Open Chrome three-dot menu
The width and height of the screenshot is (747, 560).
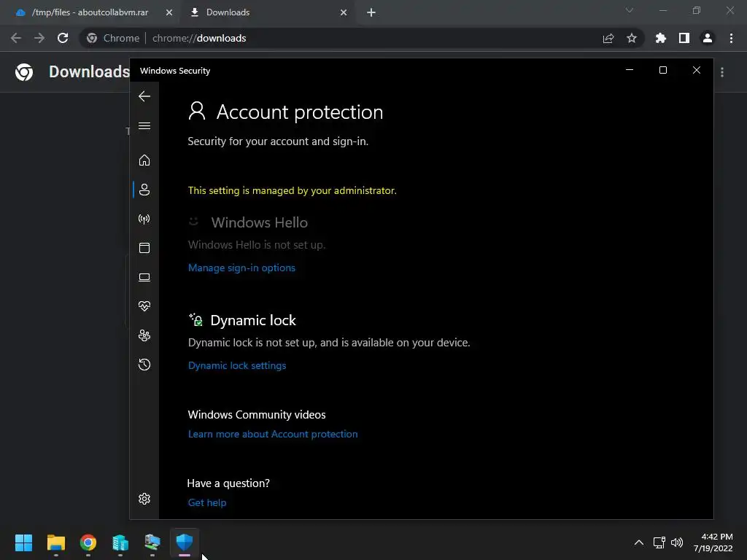731,38
